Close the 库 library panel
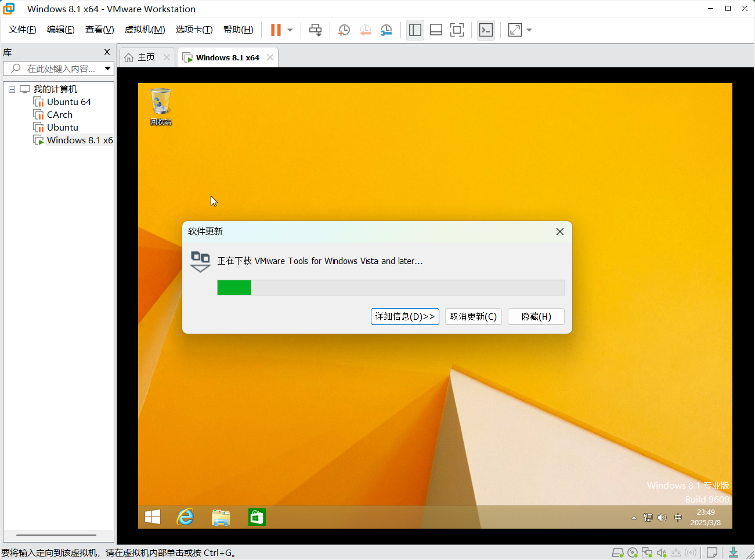The width and height of the screenshot is (755, 560). 107,52
